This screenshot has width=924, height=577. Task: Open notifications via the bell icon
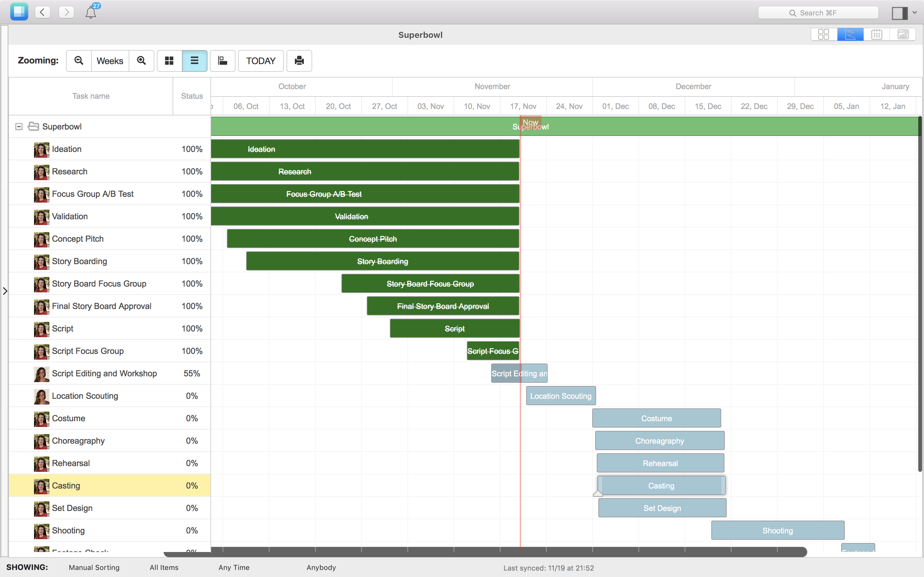pos(91,12)
